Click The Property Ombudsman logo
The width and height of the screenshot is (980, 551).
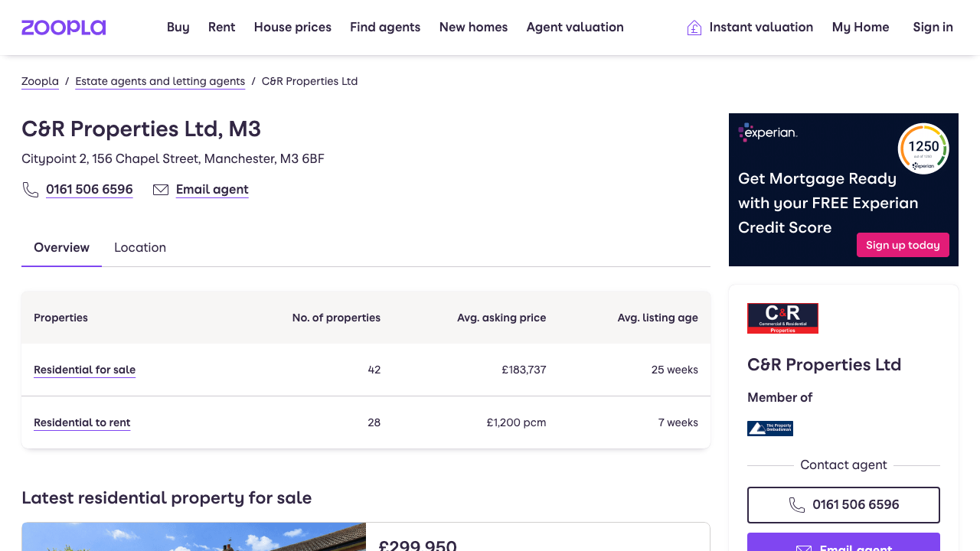[769, 428]
